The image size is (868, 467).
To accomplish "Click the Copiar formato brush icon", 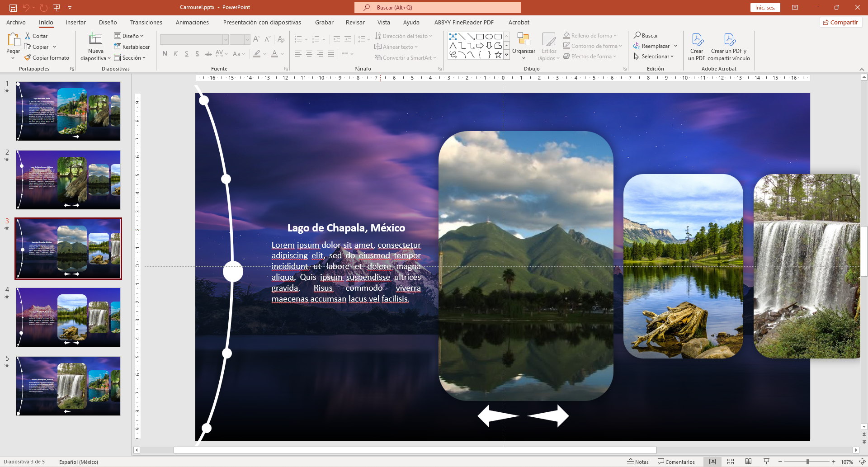I will pos(28,58).
